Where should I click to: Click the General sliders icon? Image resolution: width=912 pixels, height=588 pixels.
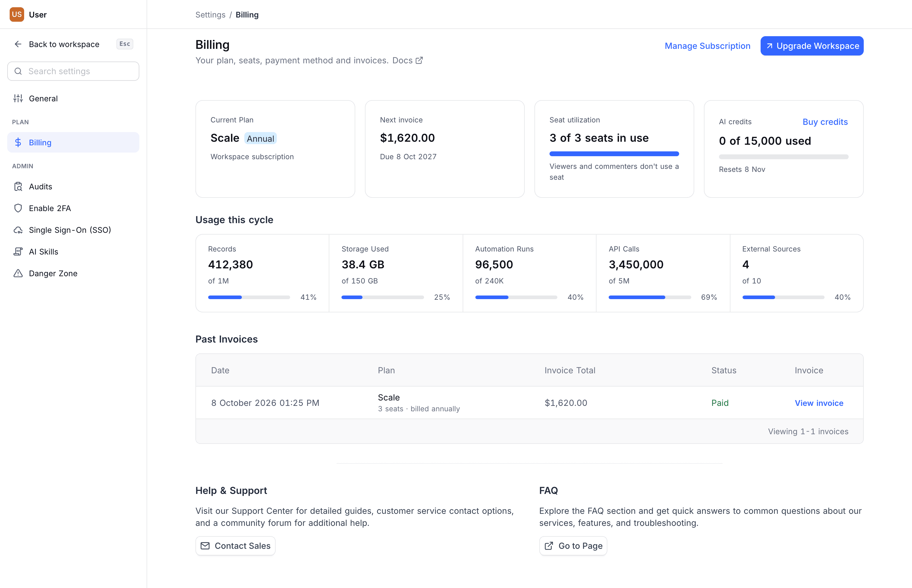(18, 99)
